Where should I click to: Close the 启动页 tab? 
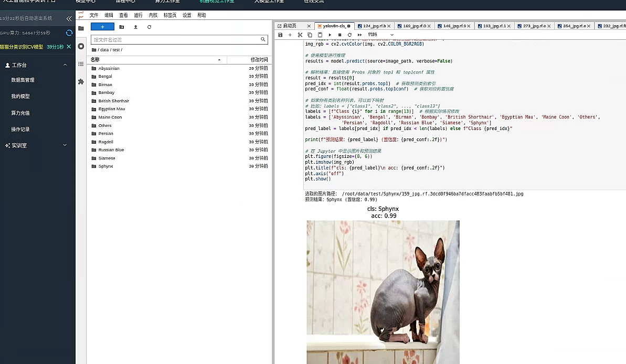[309, 26]
